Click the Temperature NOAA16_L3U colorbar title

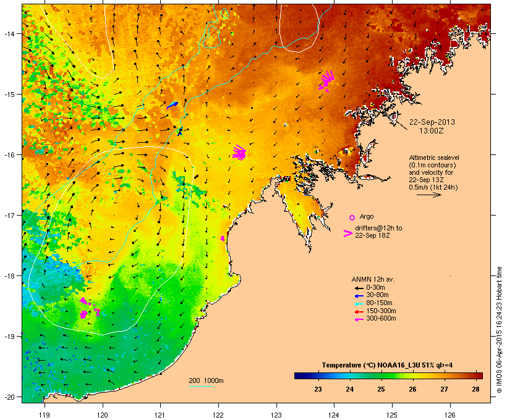(x=387, y=365)
